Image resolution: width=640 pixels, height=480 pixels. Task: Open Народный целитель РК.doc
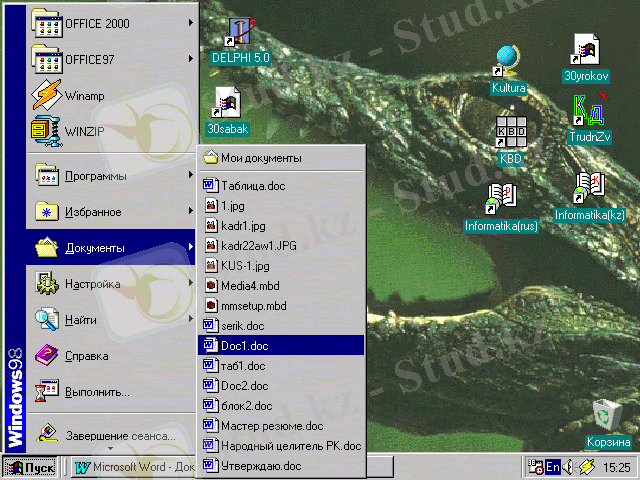coord(281,446)
